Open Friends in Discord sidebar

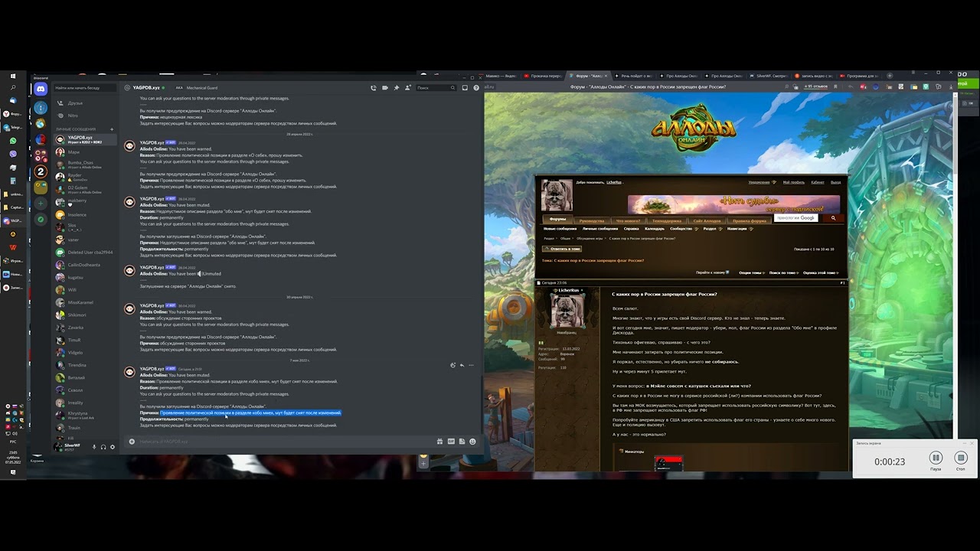[x=85, y=103]
